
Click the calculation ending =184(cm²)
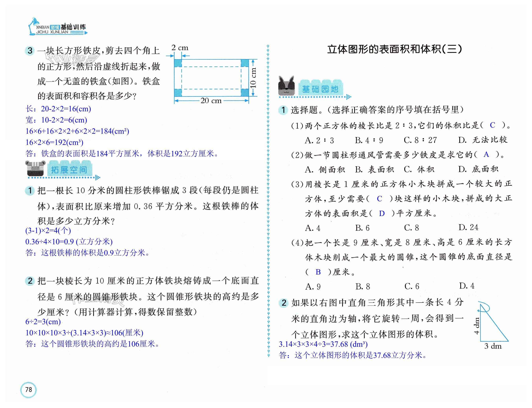coord(77,131)
